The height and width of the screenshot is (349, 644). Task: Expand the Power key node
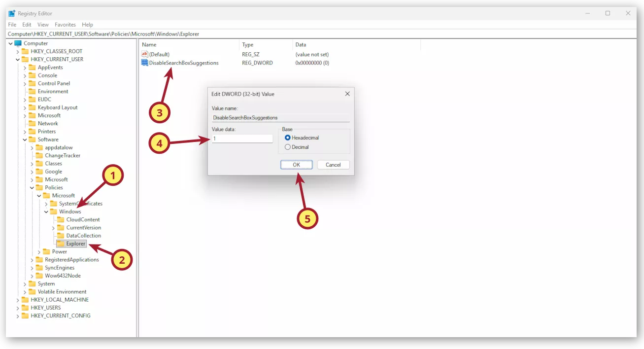click(39, 252)
